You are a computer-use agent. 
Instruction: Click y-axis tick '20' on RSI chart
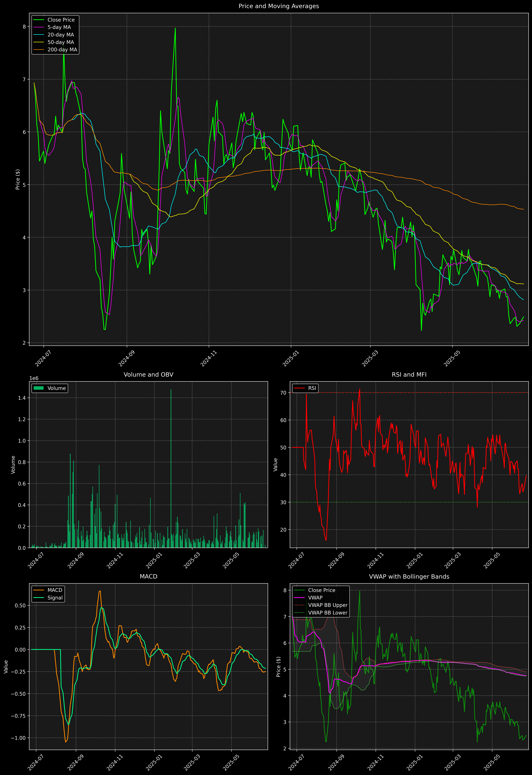[x=283, y=530]
